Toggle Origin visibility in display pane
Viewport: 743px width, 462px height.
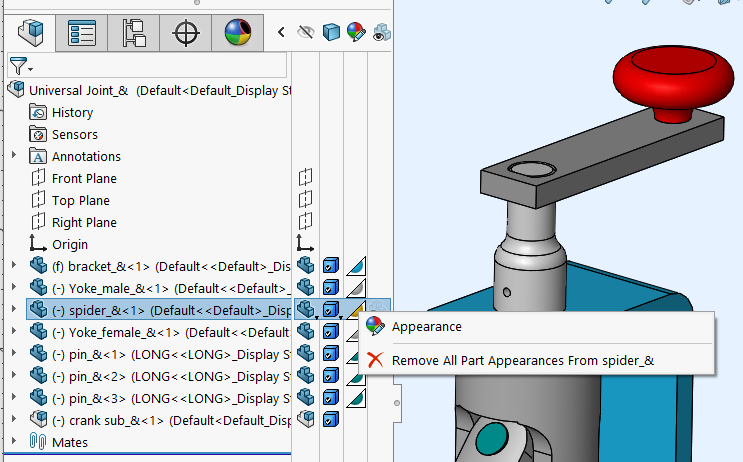pos(305,243)
